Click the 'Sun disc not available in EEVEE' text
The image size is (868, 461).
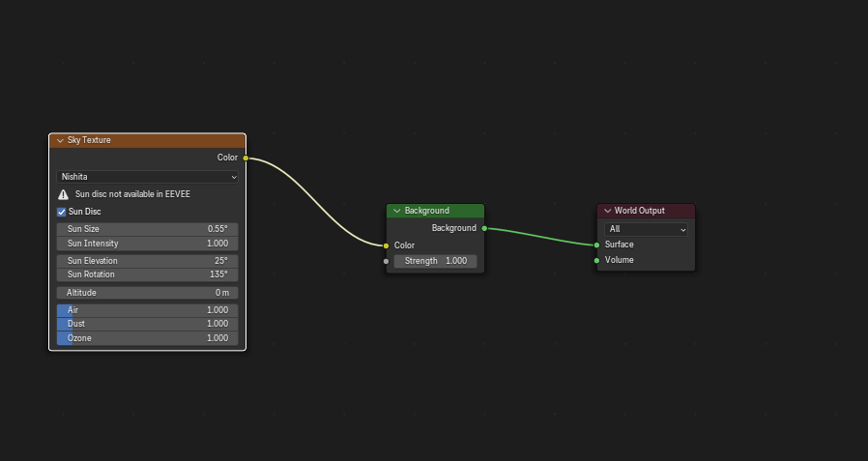pyautogui.click(x=132, y=194)
